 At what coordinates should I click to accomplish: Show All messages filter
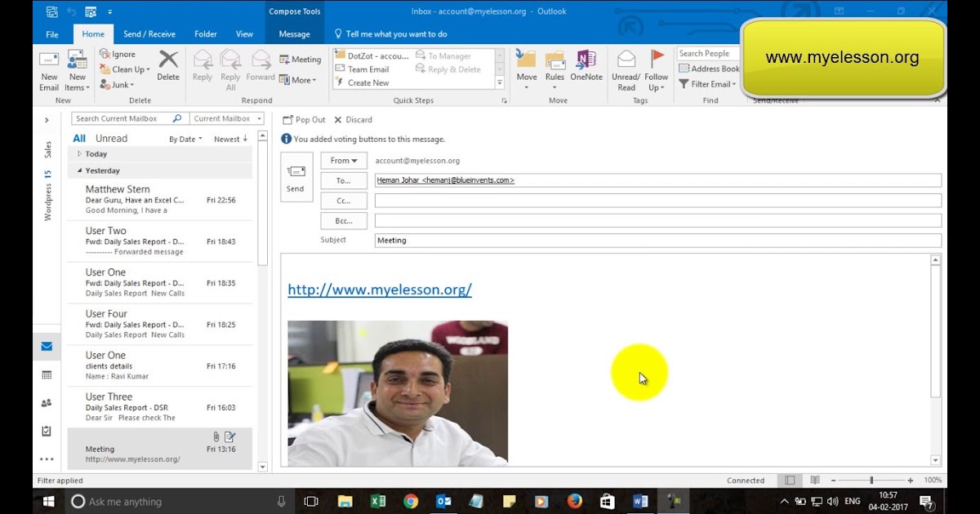(79, 139)
